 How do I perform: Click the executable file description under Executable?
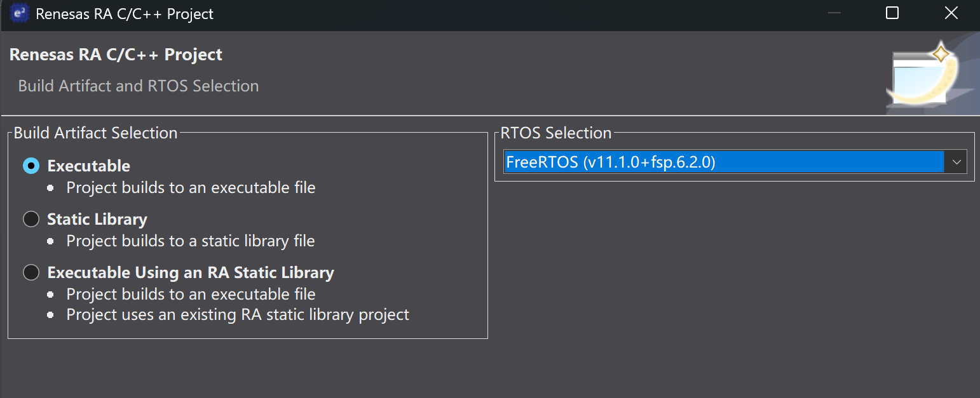[191, 188]
